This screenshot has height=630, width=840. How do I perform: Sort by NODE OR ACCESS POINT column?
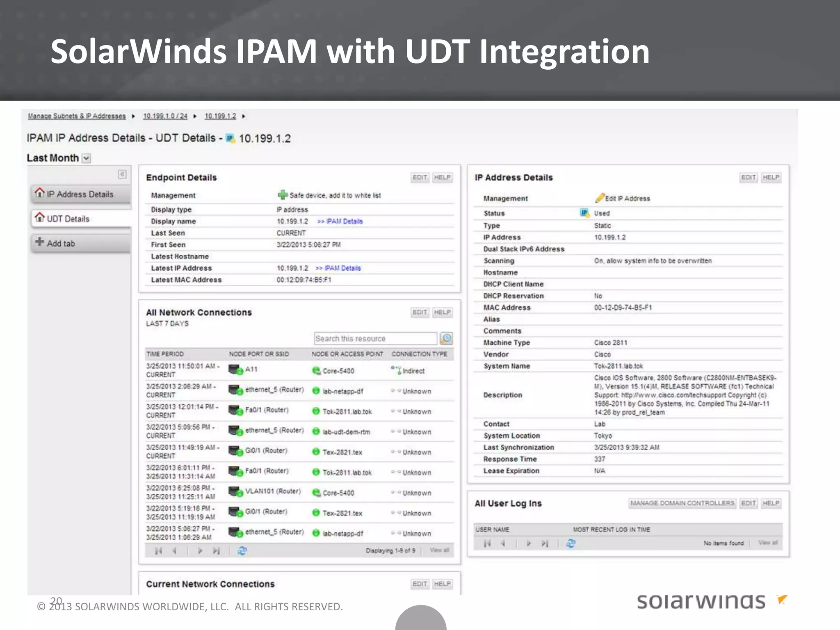[x=347, y=354]
